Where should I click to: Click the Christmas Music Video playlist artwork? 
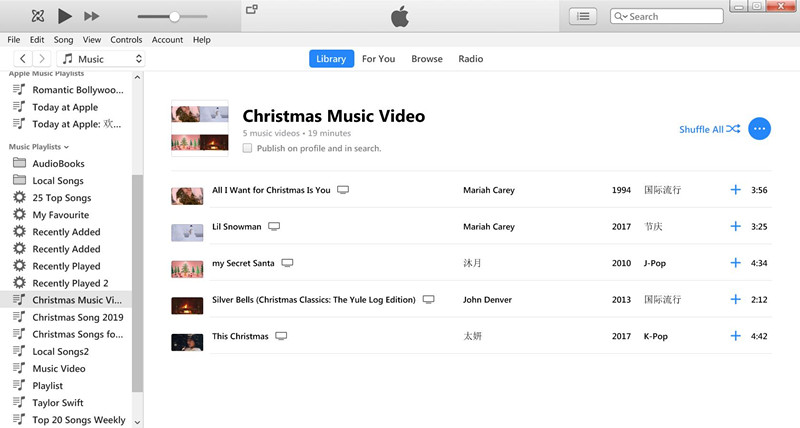(x=199, y=128)
